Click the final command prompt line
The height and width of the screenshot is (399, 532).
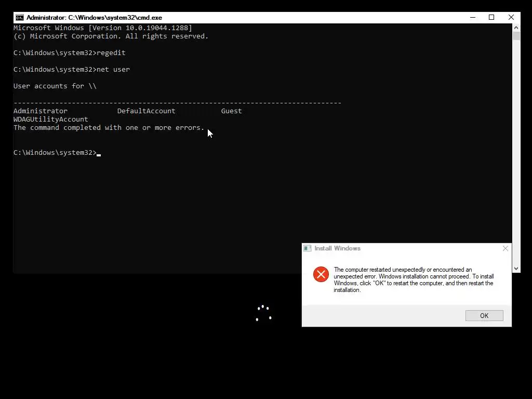click(x=57, y=153)
